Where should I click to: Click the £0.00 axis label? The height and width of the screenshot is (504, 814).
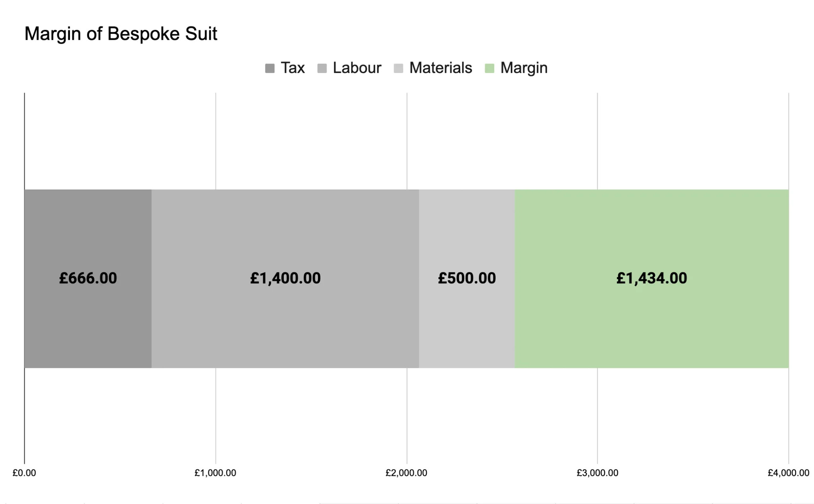click(x=24, y=473)
